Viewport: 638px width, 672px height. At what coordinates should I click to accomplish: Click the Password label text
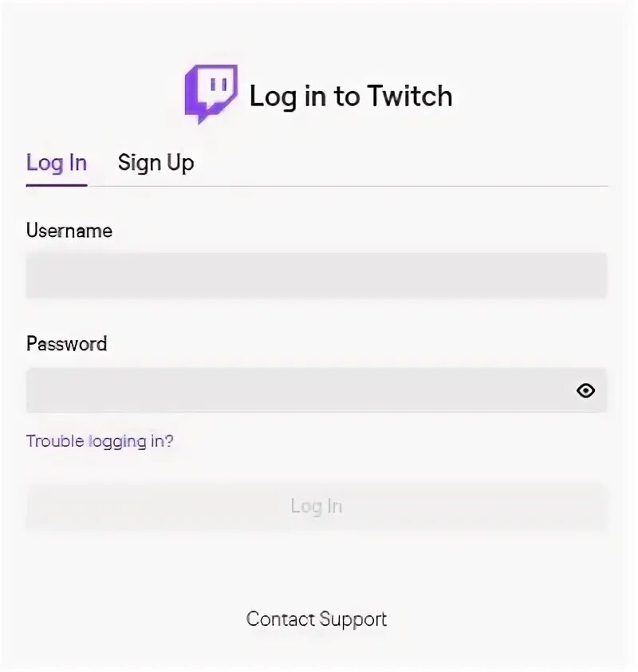(67, 344)
